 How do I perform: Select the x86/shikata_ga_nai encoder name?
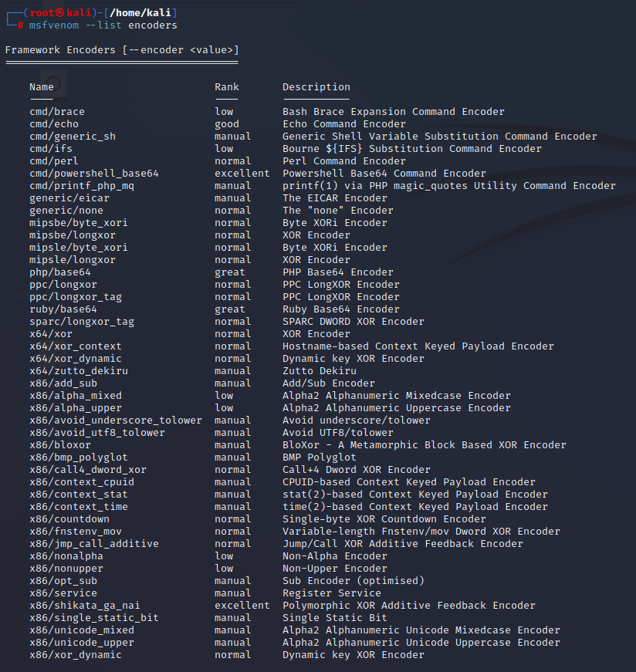click(84, 606)
